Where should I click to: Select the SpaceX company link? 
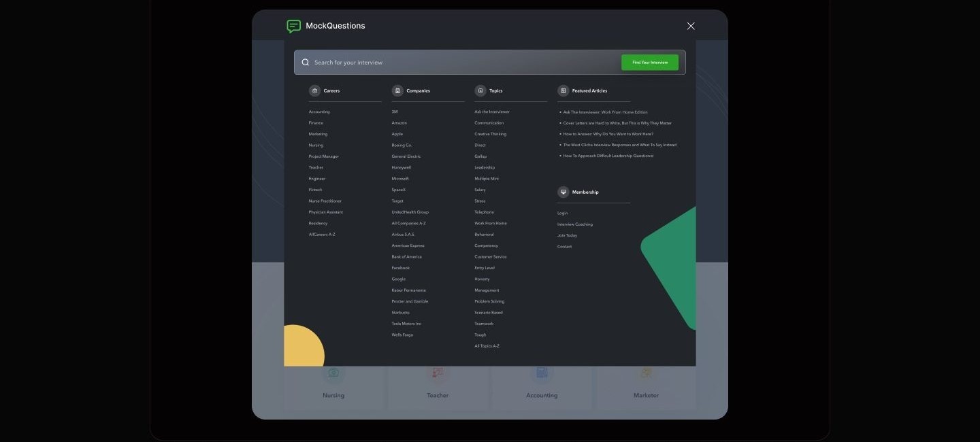pyautogui.click(x=399, y=190)
